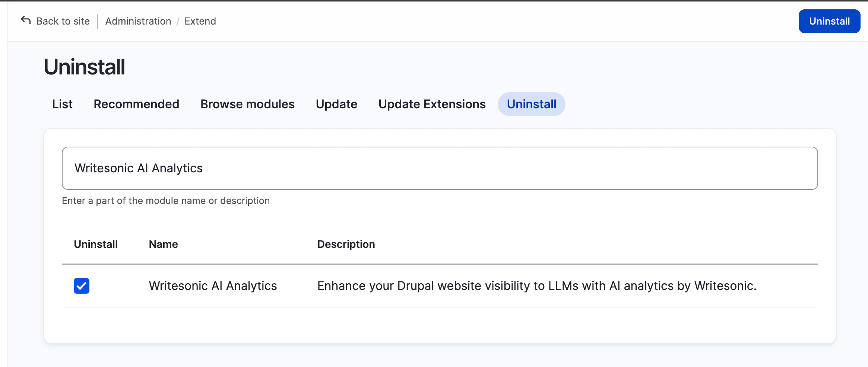Click the back arrow icon beside Back to site
Screen dimensions: 868x367
(26, 20)
